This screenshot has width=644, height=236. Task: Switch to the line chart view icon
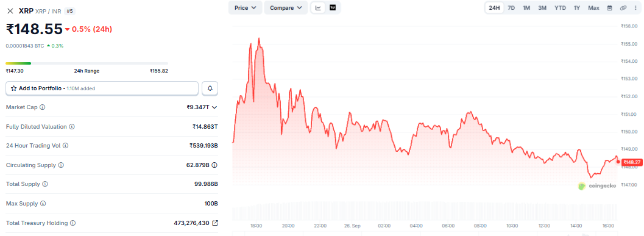click(318, 8)
